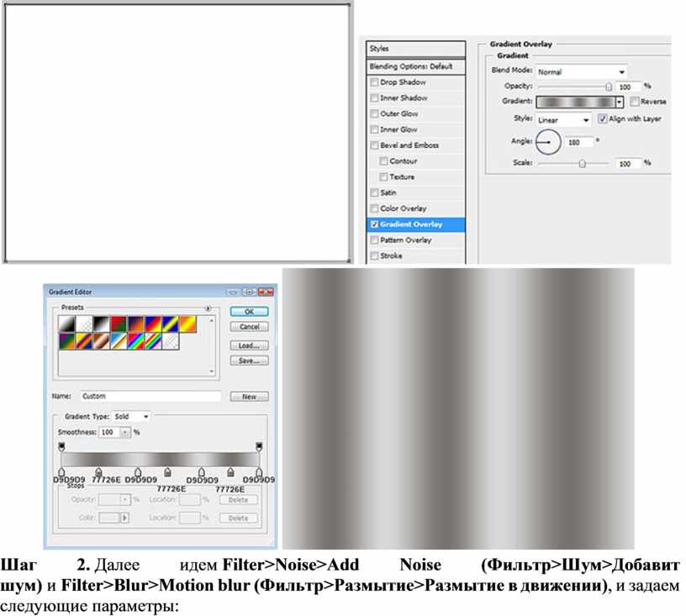Enable the Color Overlay checkbox
Viewport: 686px width, 616px height.
[x=374, y=208]
